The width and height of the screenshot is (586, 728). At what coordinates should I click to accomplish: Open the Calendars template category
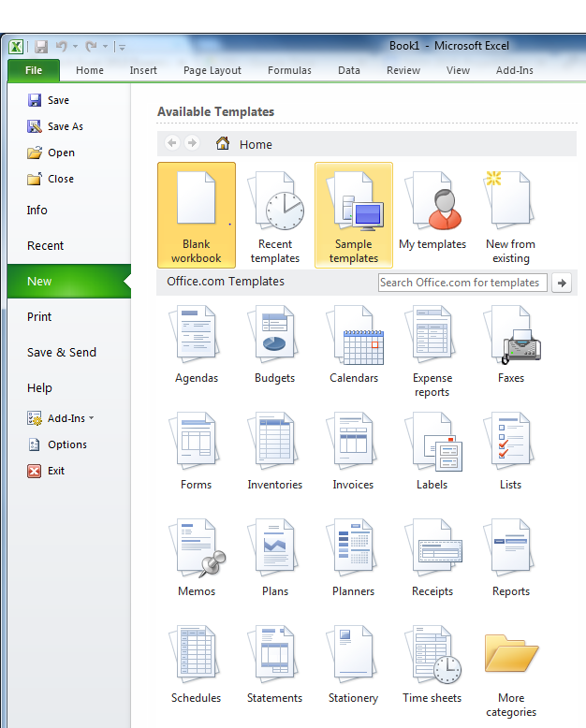pos(353,345)
